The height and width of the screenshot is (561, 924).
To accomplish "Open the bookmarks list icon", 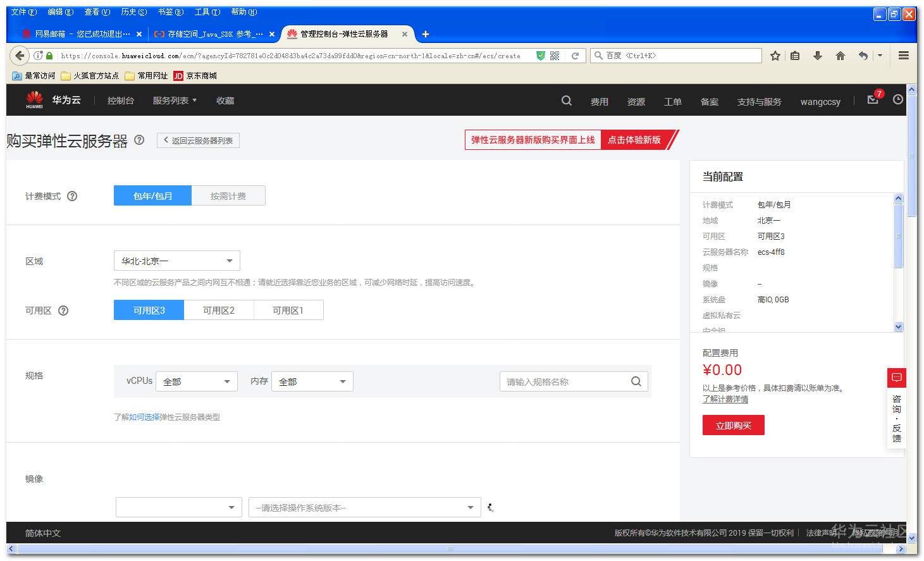I will (x=795, y=56).
